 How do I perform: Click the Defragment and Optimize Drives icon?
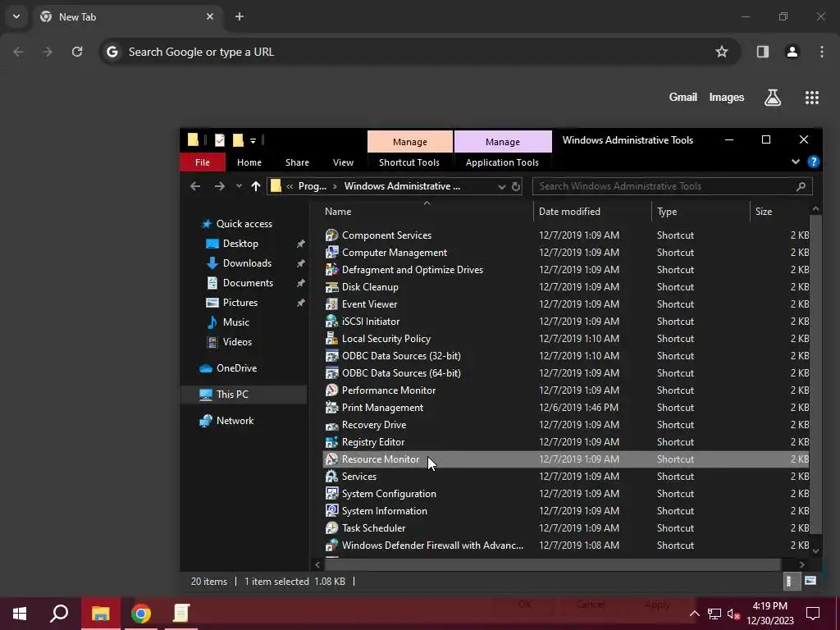tap(331, 269)
